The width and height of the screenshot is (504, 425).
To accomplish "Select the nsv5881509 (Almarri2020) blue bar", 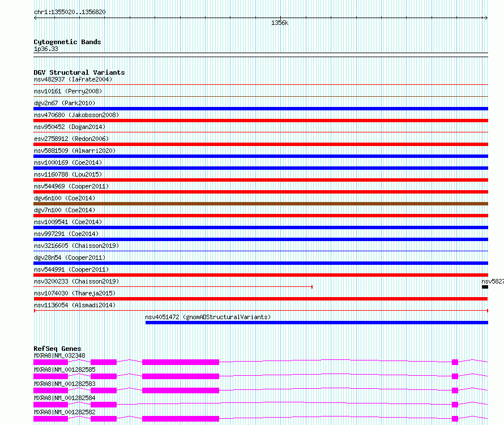I will tap(260, 156).
